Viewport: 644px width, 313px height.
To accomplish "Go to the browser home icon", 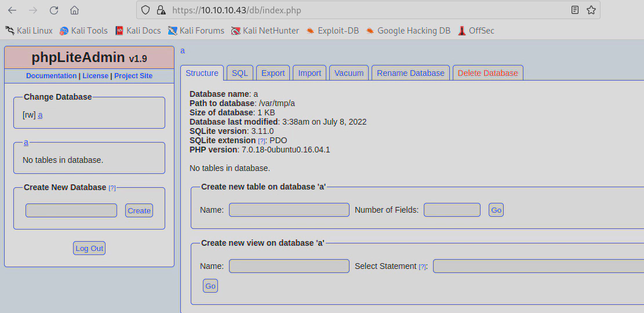I will [74, 10].
